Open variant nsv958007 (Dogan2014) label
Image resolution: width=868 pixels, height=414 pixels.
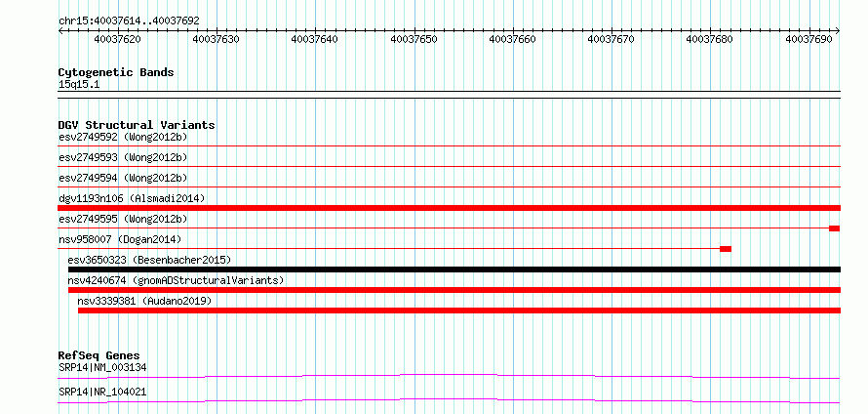tap(120, 239)
